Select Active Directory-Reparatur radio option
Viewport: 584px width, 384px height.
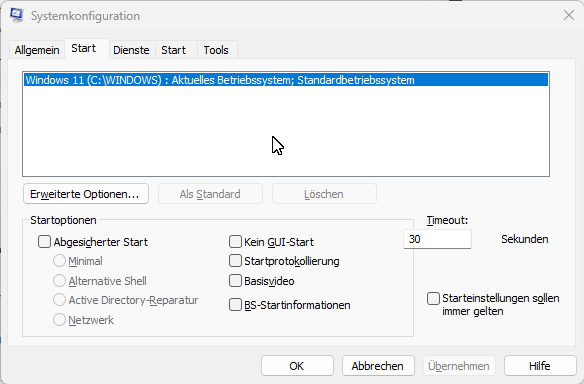pyautogui.click(x=59, y=300)
